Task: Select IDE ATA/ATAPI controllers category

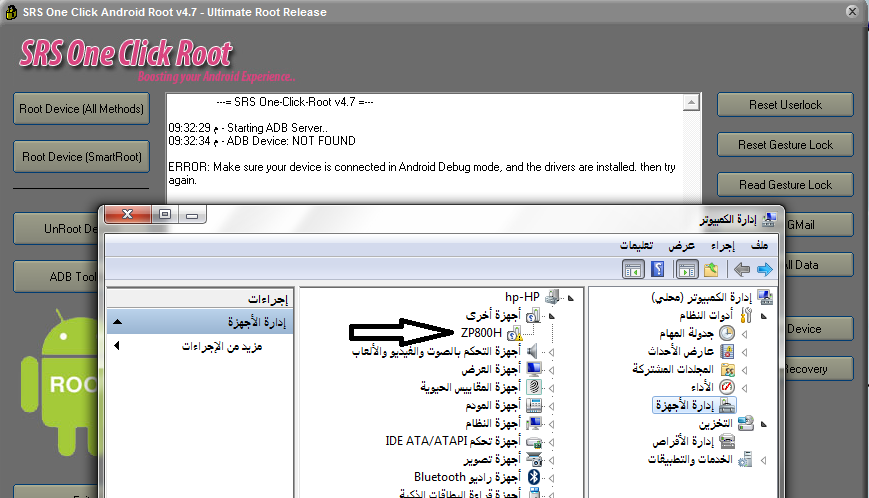Action: tap(453, 441)
